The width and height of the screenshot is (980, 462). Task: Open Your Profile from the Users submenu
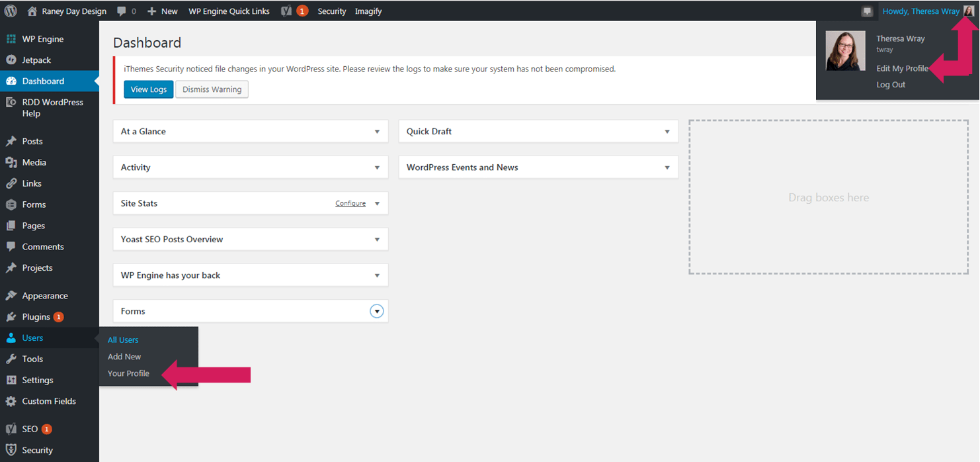tap(128, 373)
